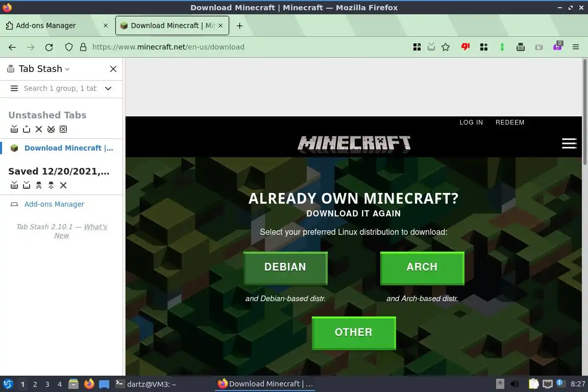Click the greyed-out camera extension icon
This screenshot has width=588, height=392.
tap(539, 47)
